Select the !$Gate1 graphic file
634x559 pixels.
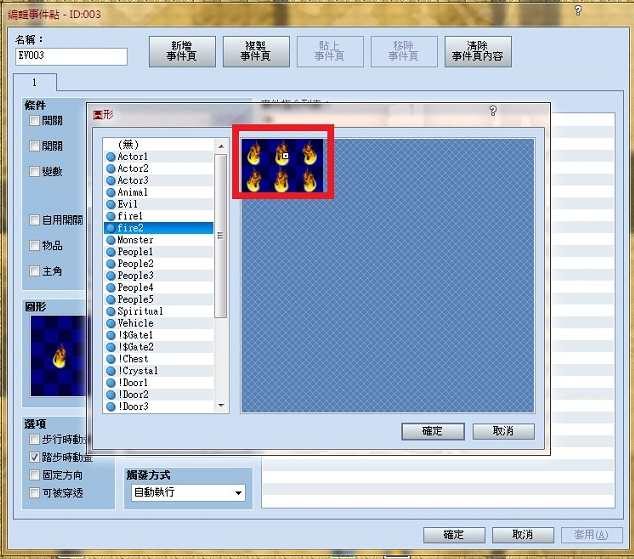point(158,335)
